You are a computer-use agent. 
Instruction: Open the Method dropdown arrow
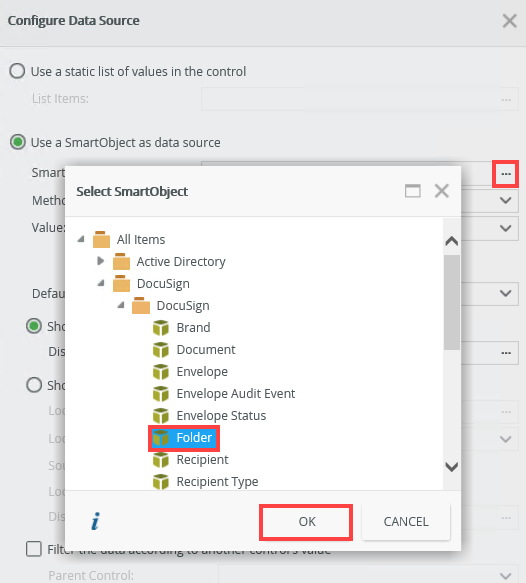point(506,200)
